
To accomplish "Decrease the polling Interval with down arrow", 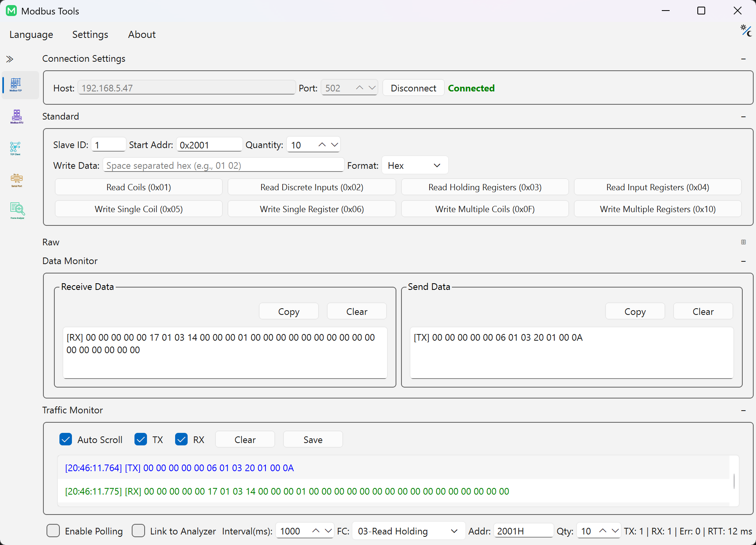I will tap(328, 531).
